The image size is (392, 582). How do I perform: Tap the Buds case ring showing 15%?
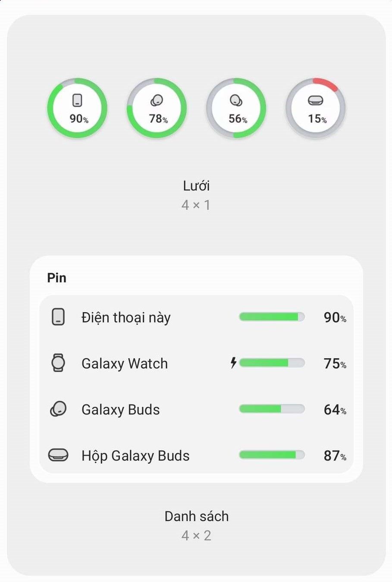[x=316, y=108]
